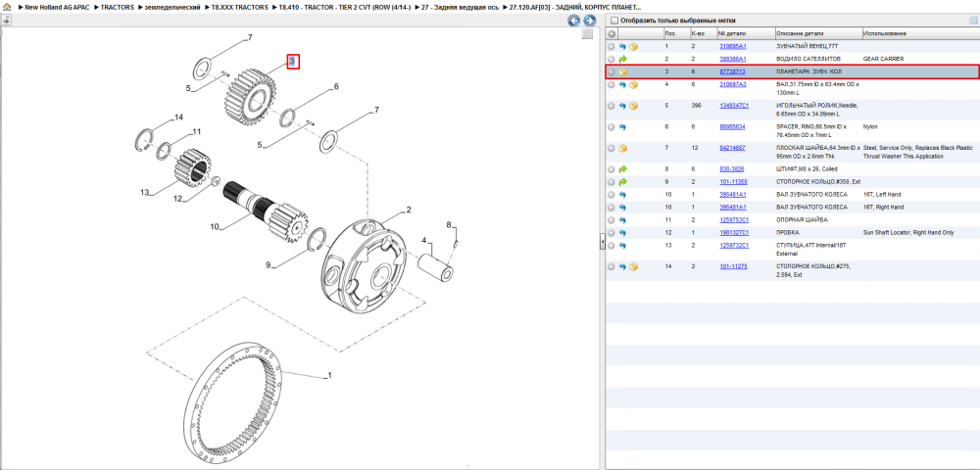Open part number link 310697A3
The width and height of the screenshot is (980, 470).
732,84
